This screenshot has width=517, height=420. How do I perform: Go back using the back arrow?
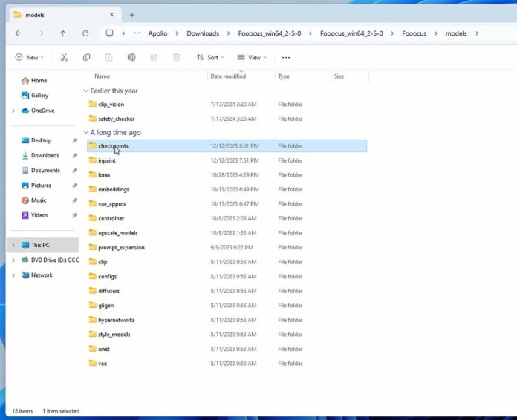pos(18,33)
